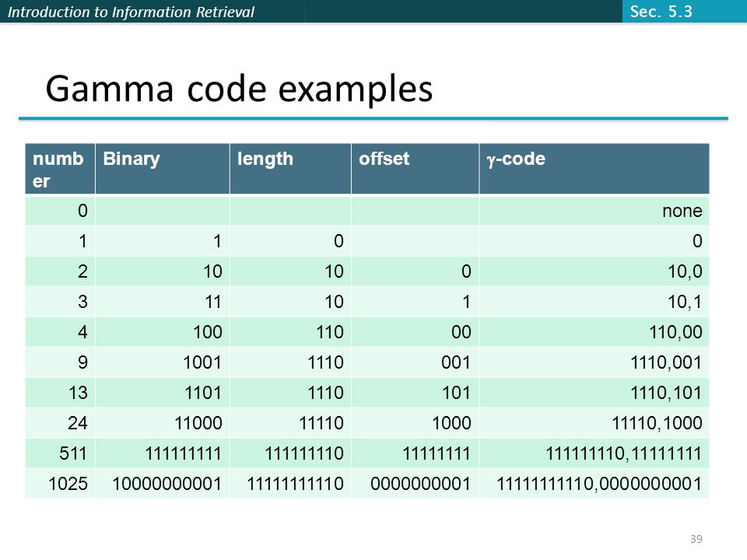The height and width of the screenshot is (560, 747).
Task: Click the offset cell '00'
Action: point(415,332)
